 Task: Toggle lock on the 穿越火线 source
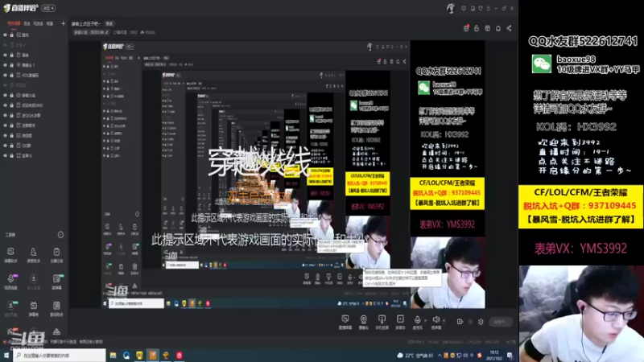[x=11, y=95]
